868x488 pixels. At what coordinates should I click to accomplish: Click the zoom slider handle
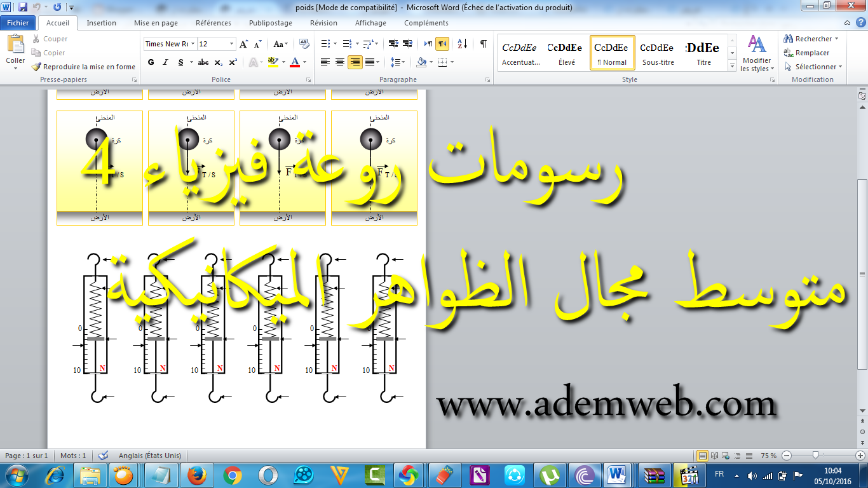(815, 456)
